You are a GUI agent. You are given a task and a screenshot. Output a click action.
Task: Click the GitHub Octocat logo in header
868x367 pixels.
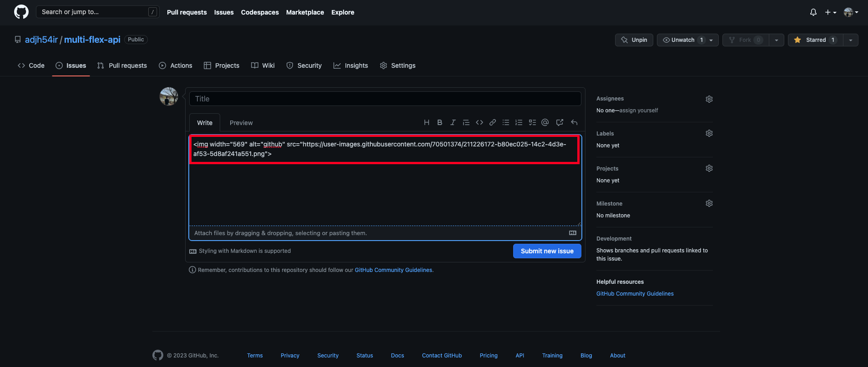click(x=21, y=12)
